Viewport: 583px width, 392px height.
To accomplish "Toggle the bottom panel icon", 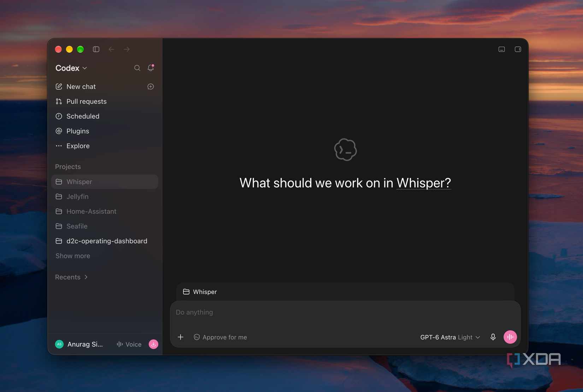I will tap(502, 49).
